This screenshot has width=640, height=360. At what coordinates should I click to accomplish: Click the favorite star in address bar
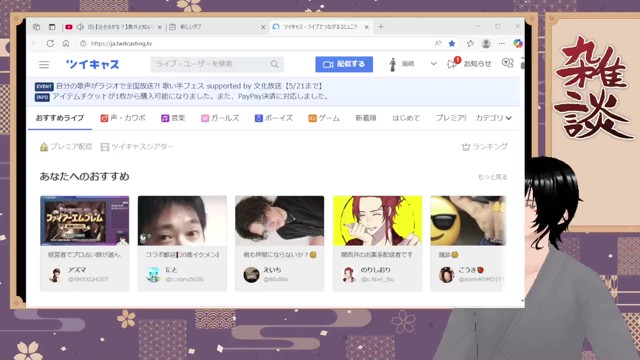click(x=452, y=43)
